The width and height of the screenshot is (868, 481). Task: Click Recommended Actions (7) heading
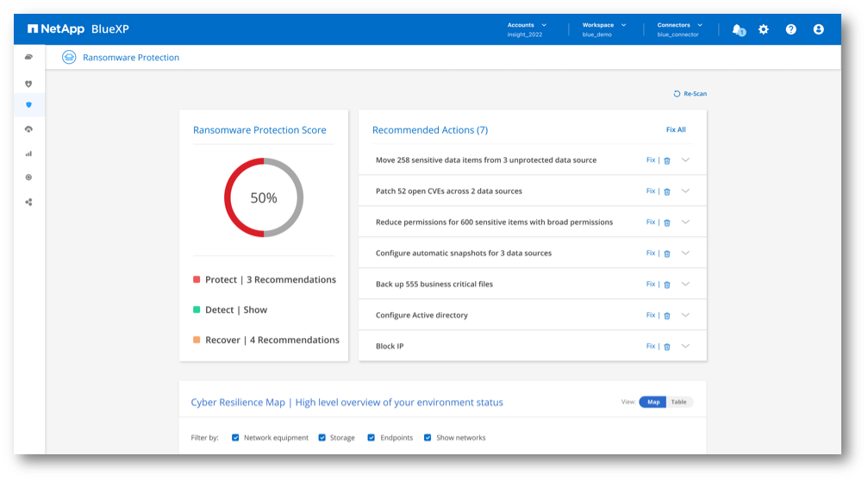[430, 130]
